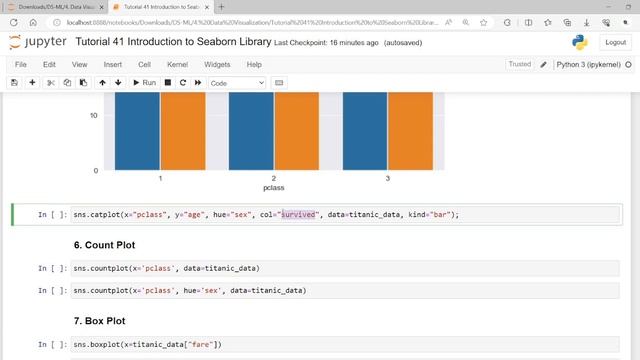Image resolution: width=640 pixels, height=360 pixels.
Task: Click the '7. Box Plot' heading
Action: point(100,321)
